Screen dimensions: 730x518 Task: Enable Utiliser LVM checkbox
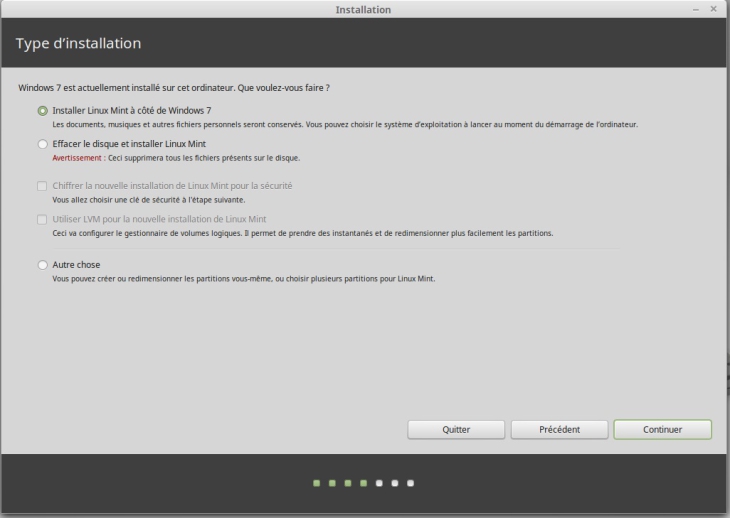pyautogui.click(x=42, y=219)
